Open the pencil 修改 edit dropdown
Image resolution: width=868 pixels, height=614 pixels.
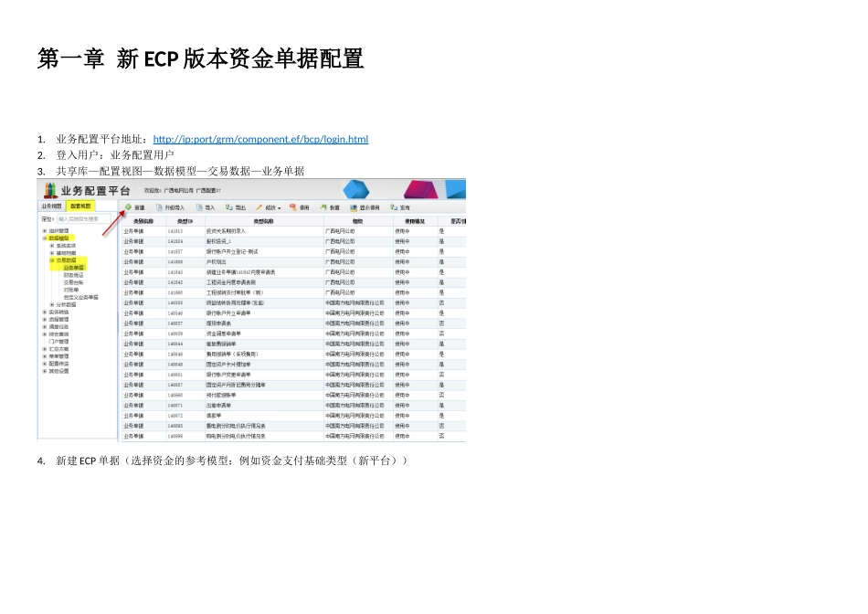[268, 207]
